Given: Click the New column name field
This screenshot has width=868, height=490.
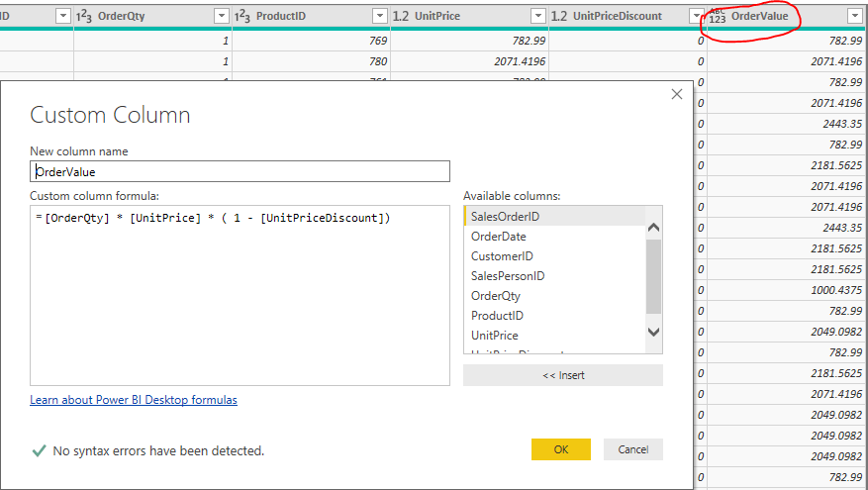Looking at the screenshot, I should tap(240, 171).
